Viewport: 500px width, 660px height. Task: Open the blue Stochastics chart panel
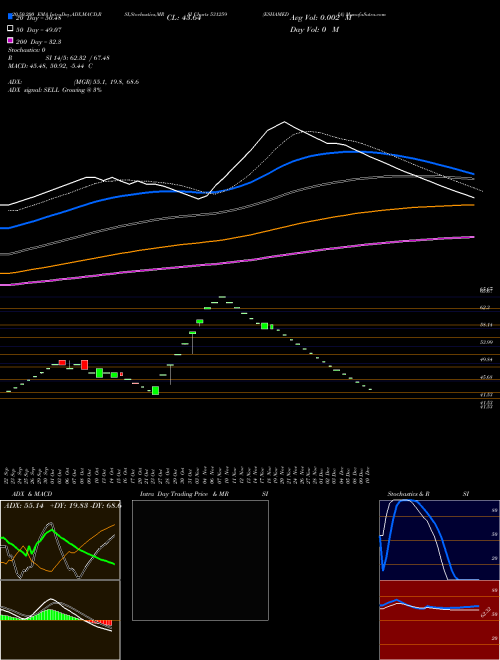point(439,540)
